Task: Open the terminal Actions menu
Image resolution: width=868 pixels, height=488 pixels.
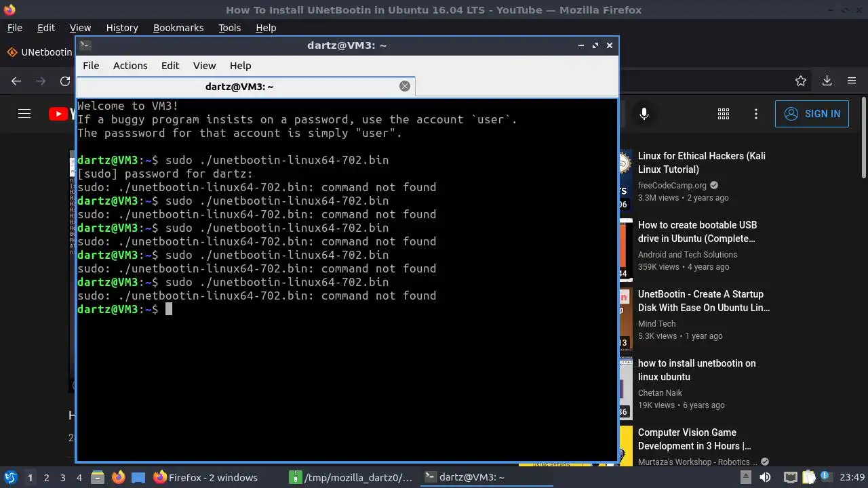Action: click(130, 66)
